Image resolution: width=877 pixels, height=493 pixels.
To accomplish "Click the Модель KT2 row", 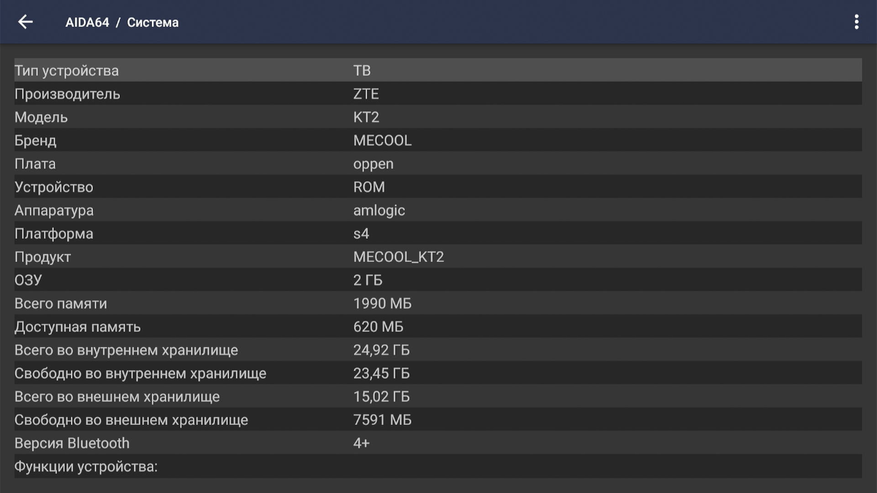I will (x=437, y=117).
